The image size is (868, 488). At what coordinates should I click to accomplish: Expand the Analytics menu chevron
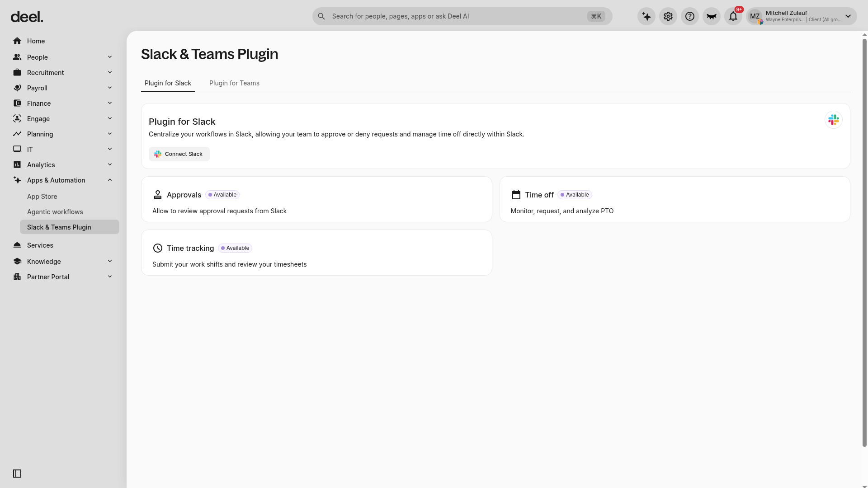pyautogui.click(x=110, y=164)
